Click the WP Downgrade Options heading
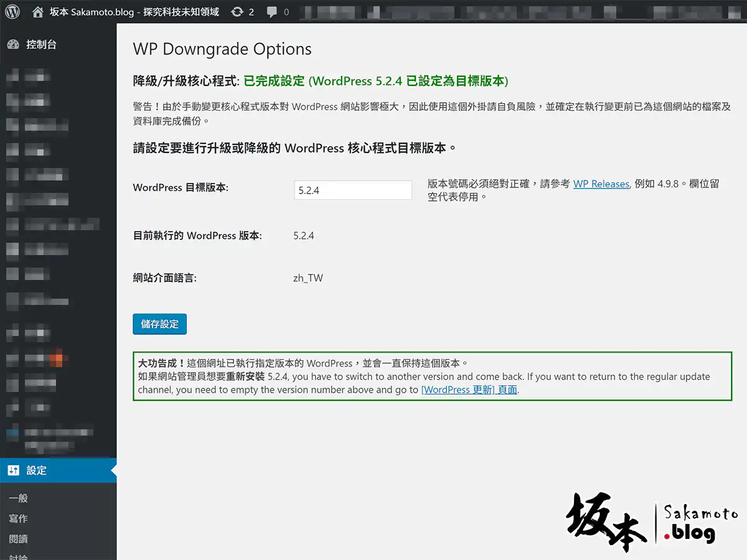The image size is (747, 560). click(222, 49)
